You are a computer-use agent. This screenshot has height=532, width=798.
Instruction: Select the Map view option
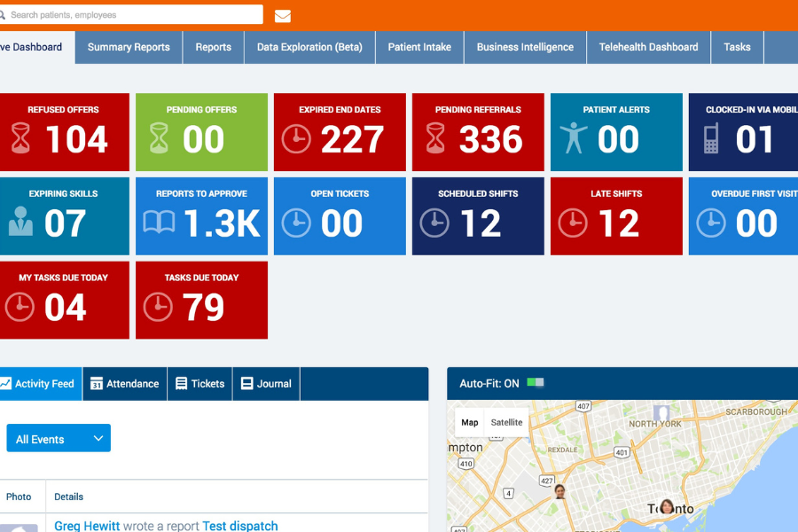470,422
